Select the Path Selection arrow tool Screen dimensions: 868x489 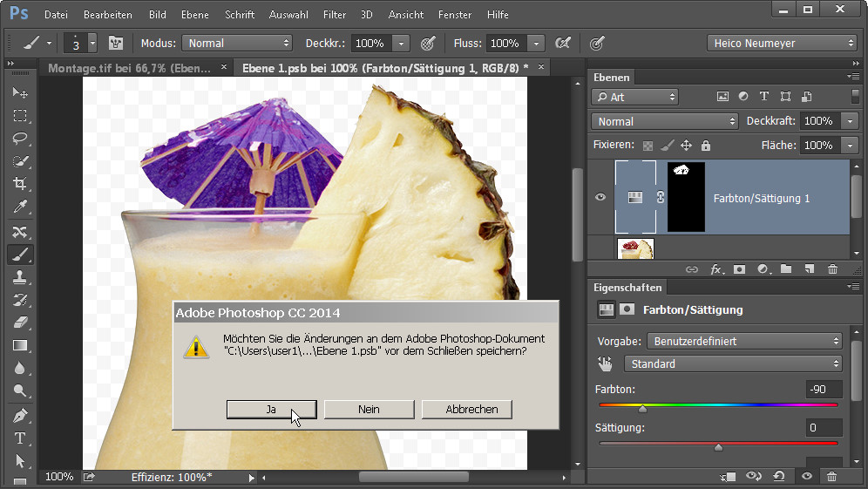tap(20, 461)
